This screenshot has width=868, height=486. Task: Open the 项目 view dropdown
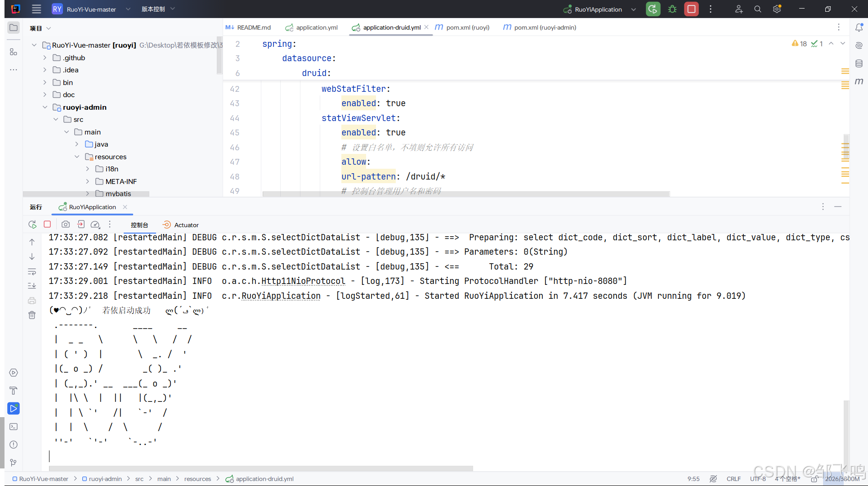40,28
